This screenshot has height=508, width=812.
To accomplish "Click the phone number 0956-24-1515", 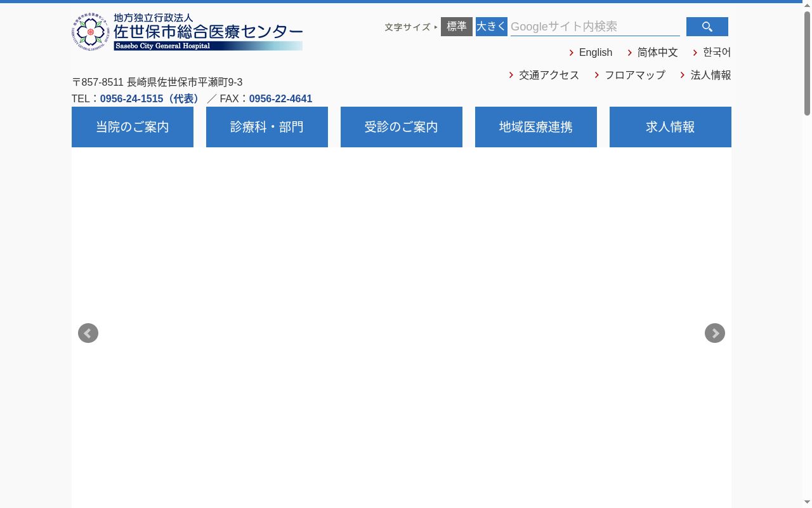I will [131, 99].
